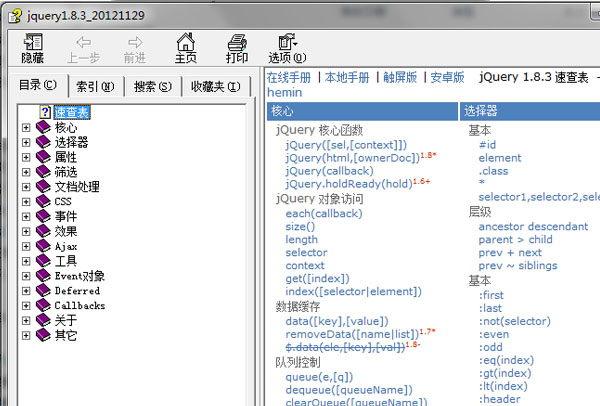This screenshot has width=600, height=406.
Task: Select the 文档处理 tree item
Action: [77, 186]
